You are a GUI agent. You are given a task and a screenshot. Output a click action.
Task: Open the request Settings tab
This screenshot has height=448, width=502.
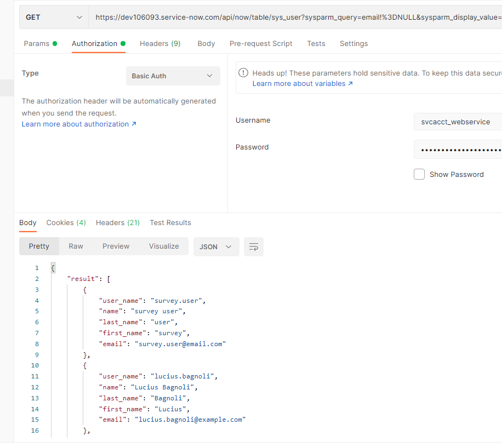click(x=353, y=43)
